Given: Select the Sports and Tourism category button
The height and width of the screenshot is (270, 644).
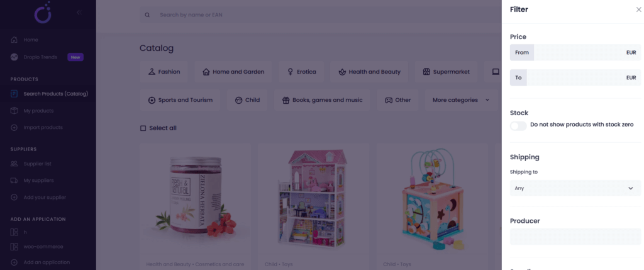Looking at the screenshot, I should [180, 100].
